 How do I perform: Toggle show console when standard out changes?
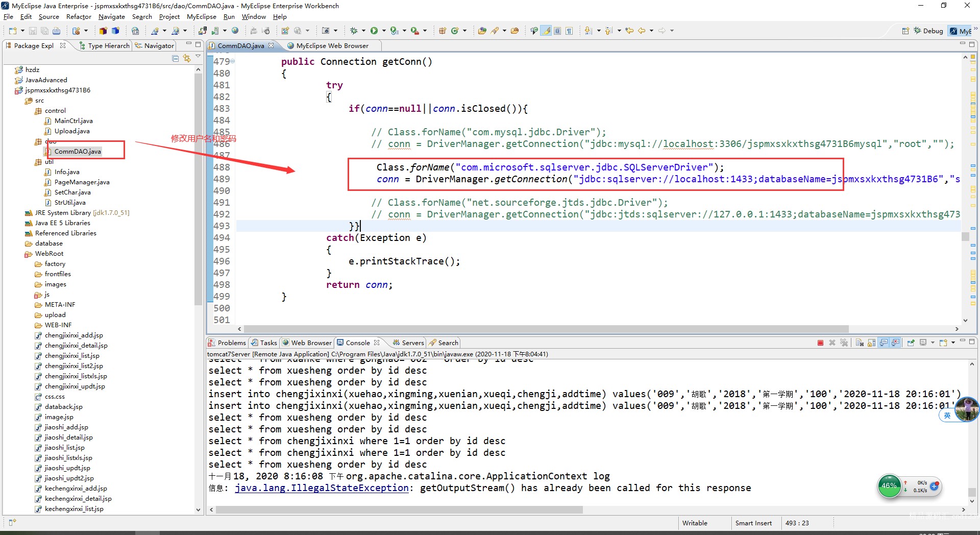point(884,343)
